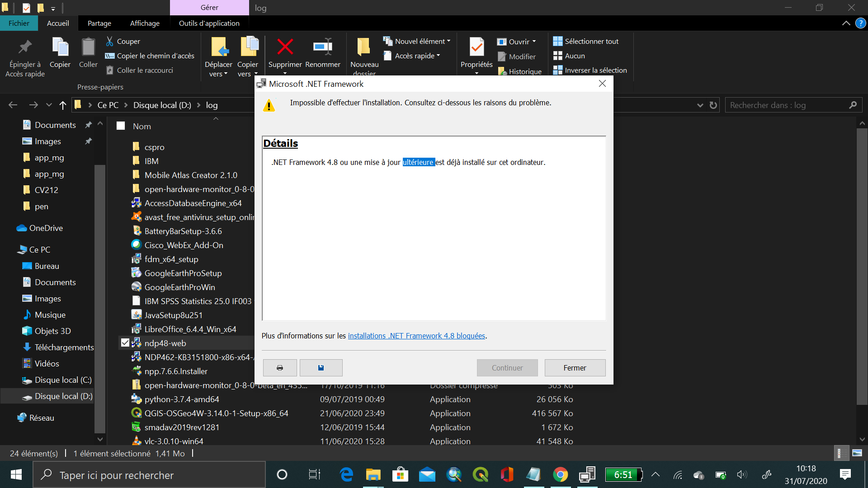Click the save floppy icon button in the dialog
868x488 pixels.
click(321, 368)
